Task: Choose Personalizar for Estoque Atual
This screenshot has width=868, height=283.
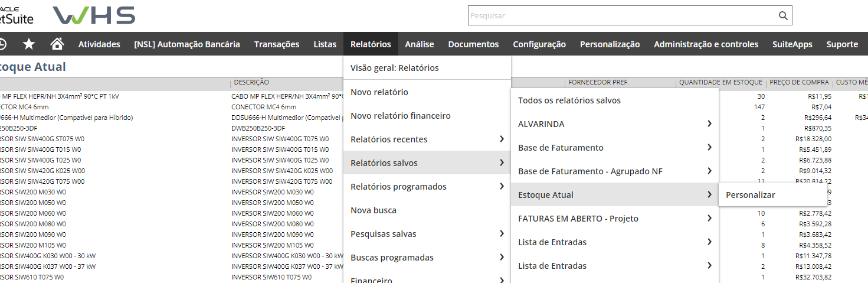Action: (751, 195)
